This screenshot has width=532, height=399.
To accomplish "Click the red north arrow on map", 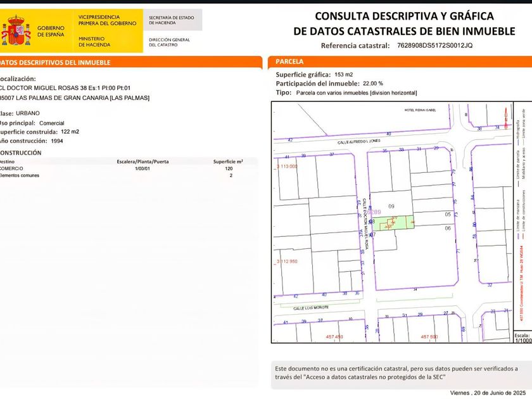I will 506,118.
